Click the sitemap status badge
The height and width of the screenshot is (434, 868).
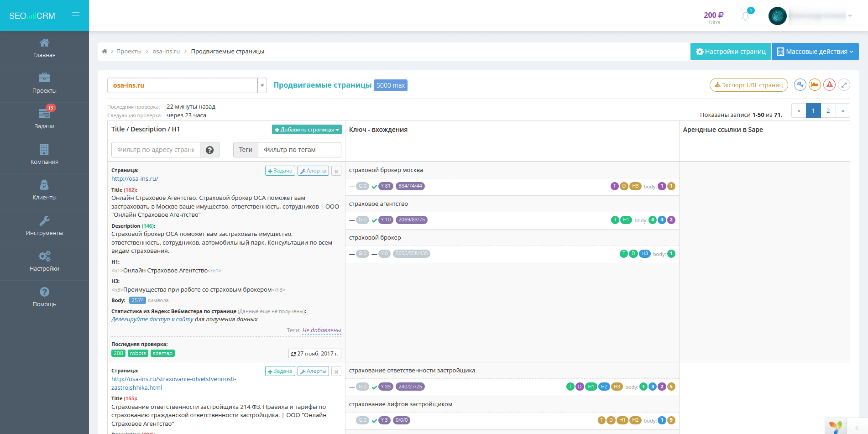coord(162,353)
